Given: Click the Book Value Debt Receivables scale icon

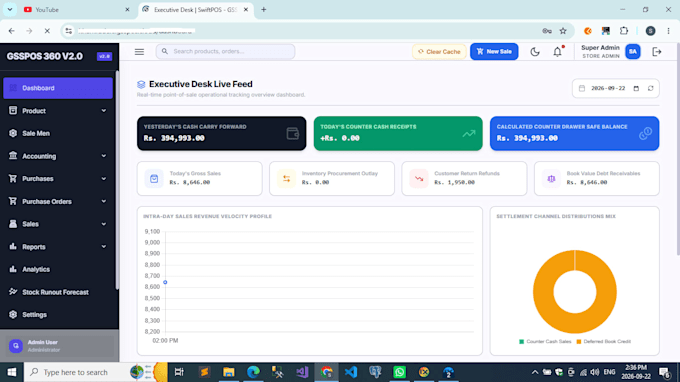Looking at the screenshot, I should coord(551,179).
